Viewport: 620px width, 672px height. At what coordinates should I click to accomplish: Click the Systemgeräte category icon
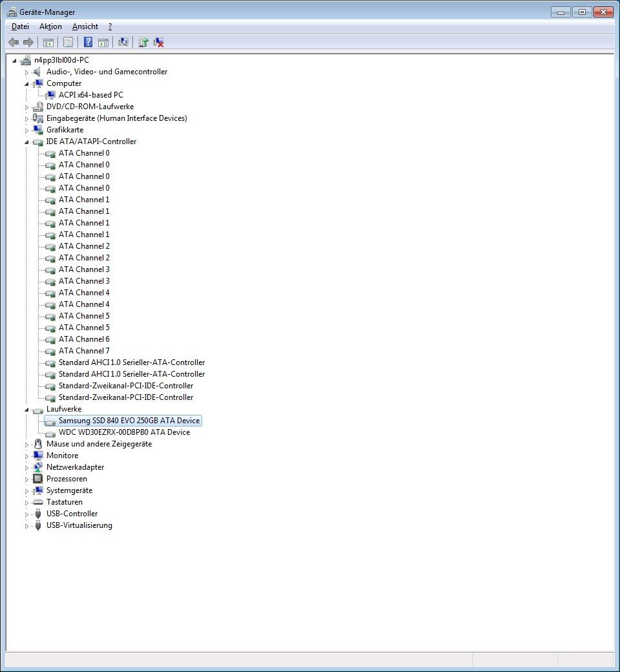click(37, 490)
